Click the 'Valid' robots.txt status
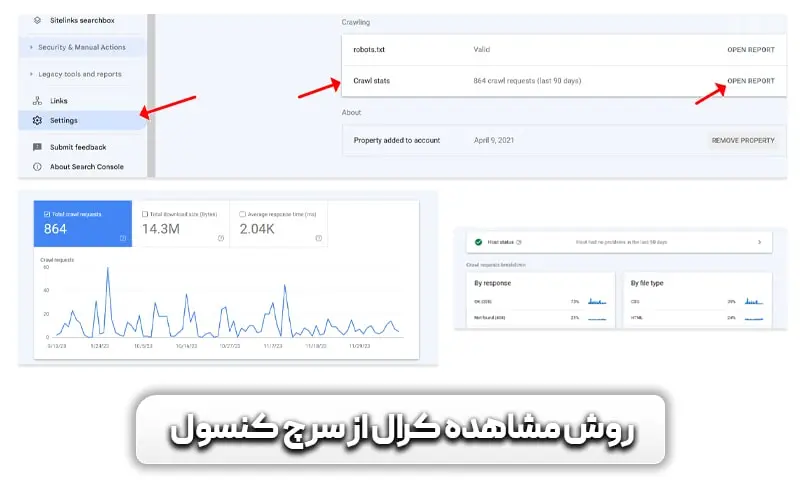 pos(481,49)
